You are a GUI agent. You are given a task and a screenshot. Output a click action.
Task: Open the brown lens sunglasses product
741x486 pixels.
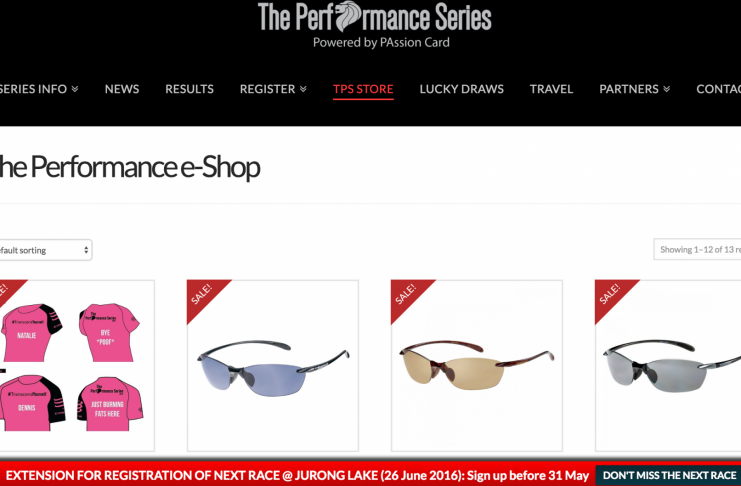coord(477,365)
